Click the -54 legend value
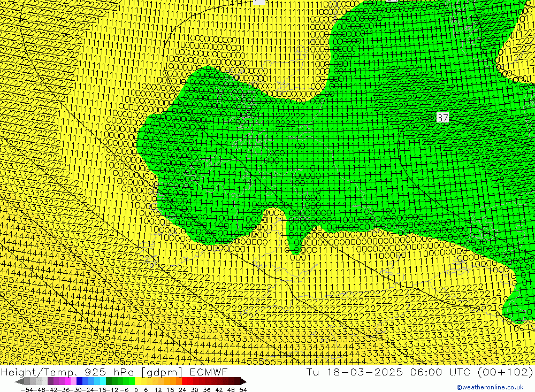Screen dimensions: 535x392 tap(27, 390)
